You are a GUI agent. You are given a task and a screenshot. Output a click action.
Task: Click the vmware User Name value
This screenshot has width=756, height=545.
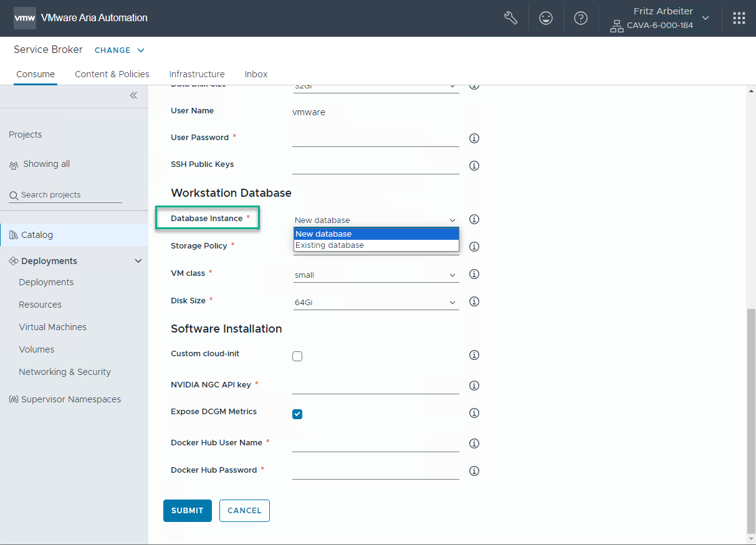pos(309,112)
